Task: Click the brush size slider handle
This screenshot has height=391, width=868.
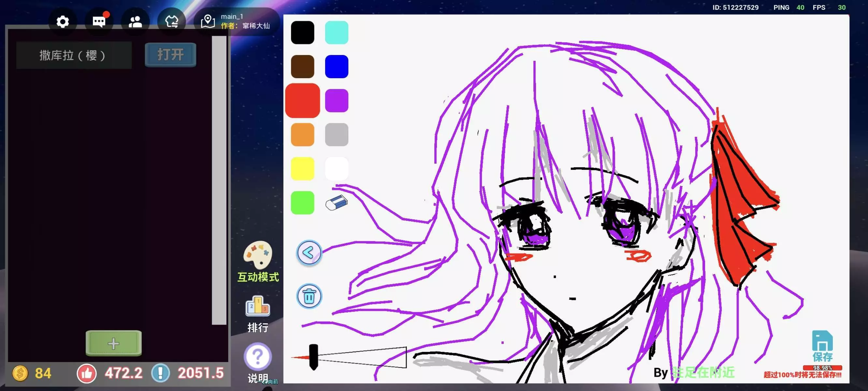Action: tap(313, 356)
